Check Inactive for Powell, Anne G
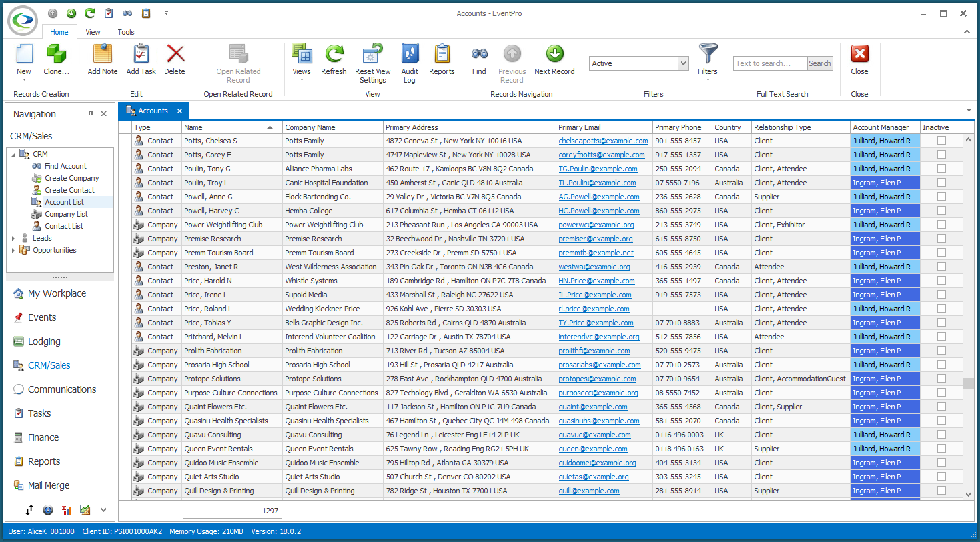This screenshot has width=980, height=542. (941, 197)
